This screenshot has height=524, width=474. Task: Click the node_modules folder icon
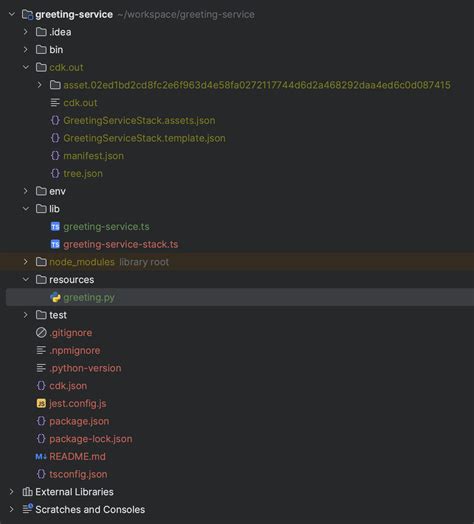41,262
